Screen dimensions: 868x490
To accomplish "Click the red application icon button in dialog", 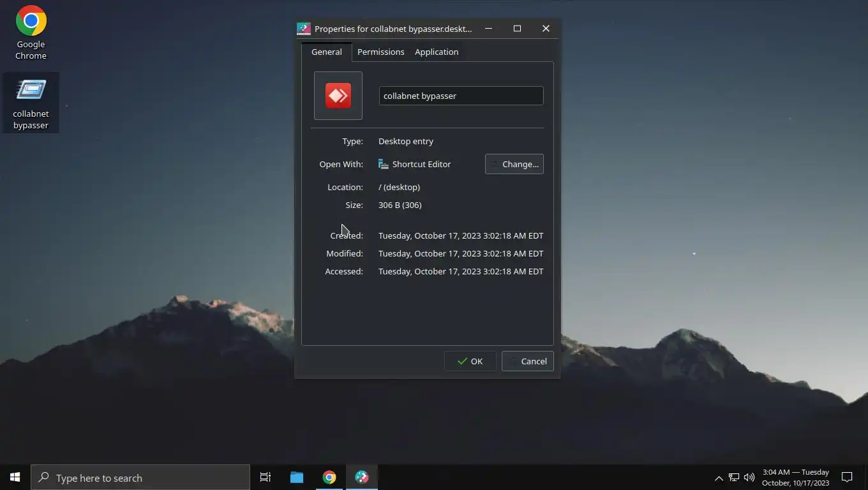I will pyautogui.click(x=338, y=96).
